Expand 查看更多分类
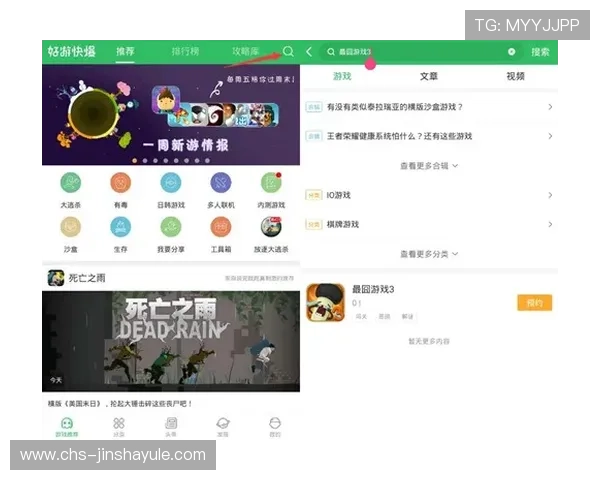This screenshot has width=600, height=480. click(429, 254)
